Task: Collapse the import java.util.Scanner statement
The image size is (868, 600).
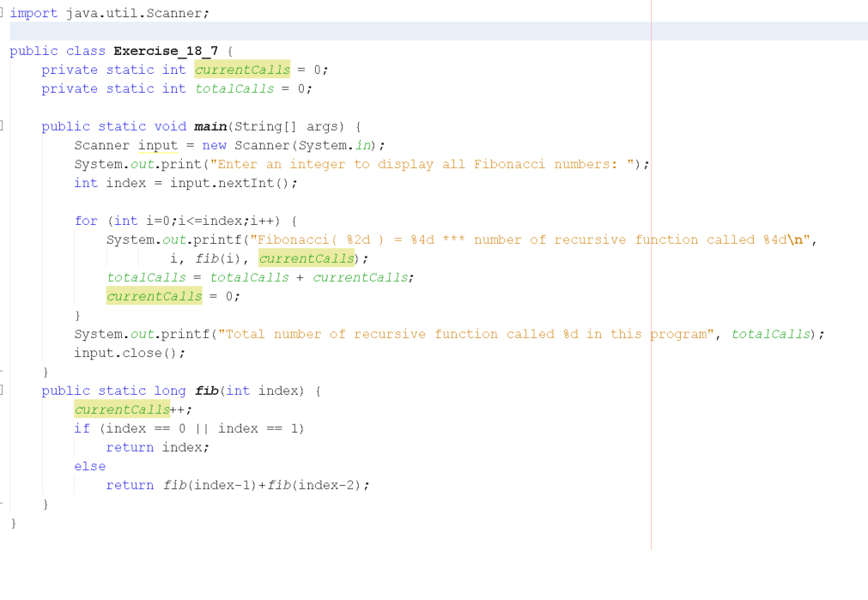Action: coord(3,13)
